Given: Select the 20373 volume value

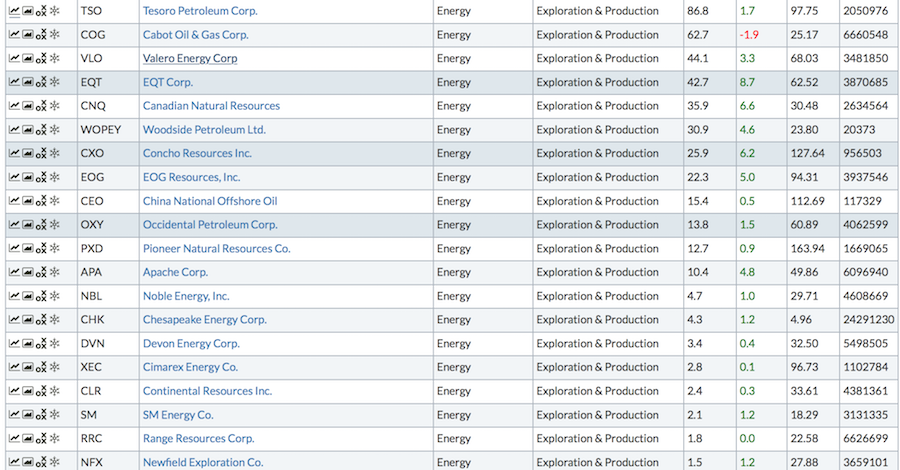Looking at the screenshot, I should click(x=859, y=130).
